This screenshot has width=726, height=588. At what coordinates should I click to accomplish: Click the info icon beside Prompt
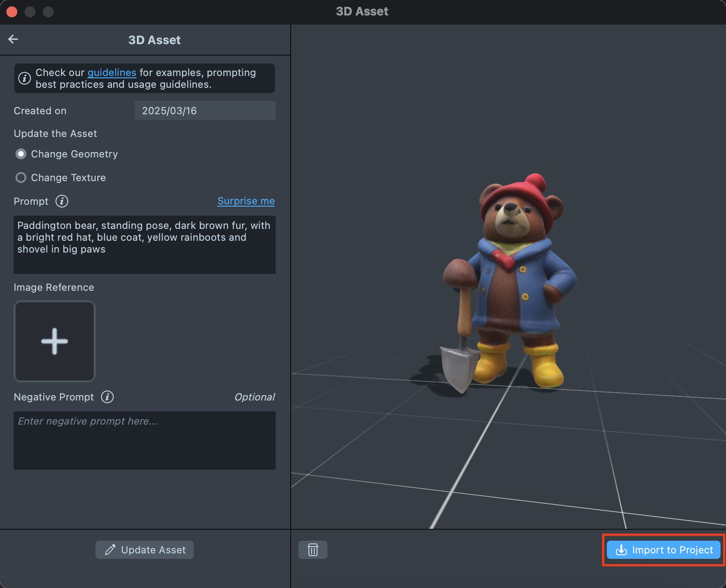(x=62, y=201)
